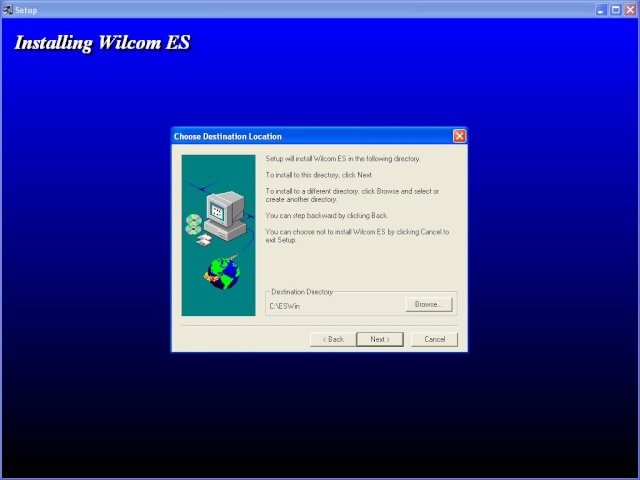
Task: Click the Installing Wilcom ES heading
Action: tap(102, 43)
